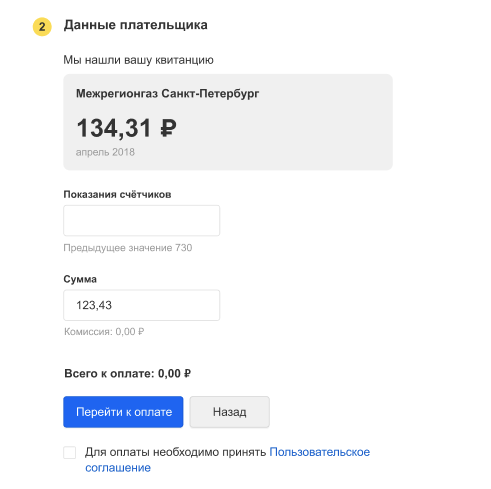
Task: Click the Мы нашли вашу квитанцию text
Action: coord(138,60)
